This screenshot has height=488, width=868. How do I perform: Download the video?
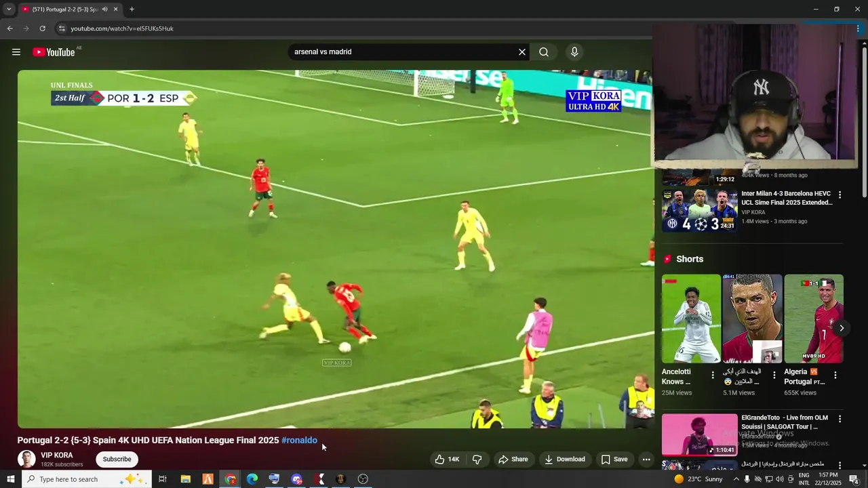(x=565, y=460)
